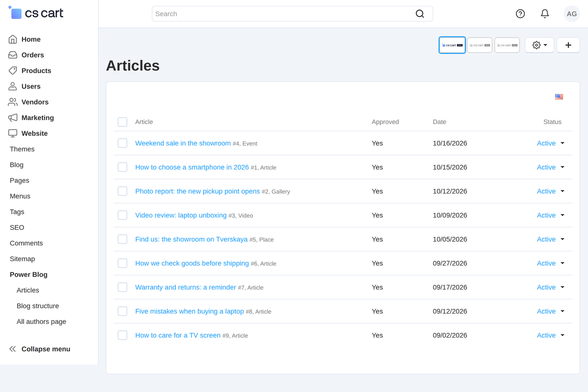Click the US flag language icon
588x392 pixels.
tap(559, 97)
